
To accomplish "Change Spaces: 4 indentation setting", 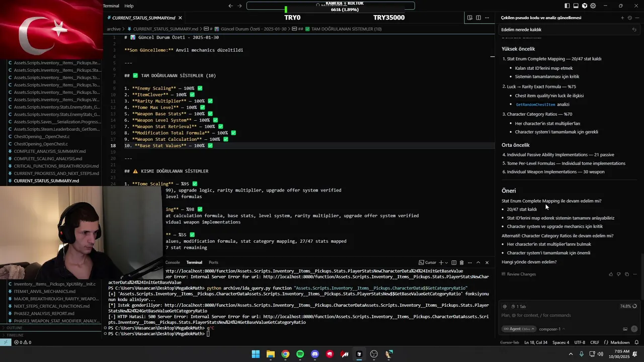I will (560, 342).
